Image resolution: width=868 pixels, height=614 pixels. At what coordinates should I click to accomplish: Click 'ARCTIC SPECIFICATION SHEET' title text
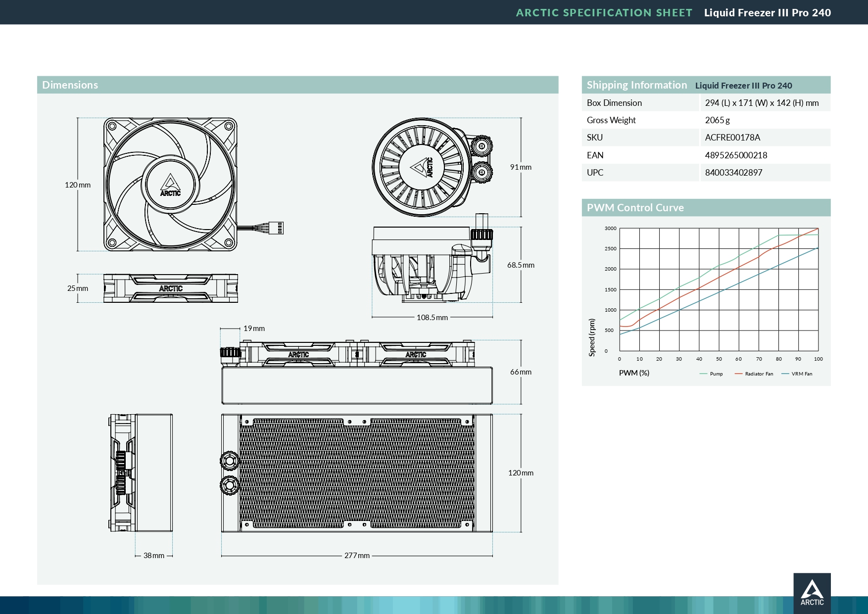(x=604, y=13)
